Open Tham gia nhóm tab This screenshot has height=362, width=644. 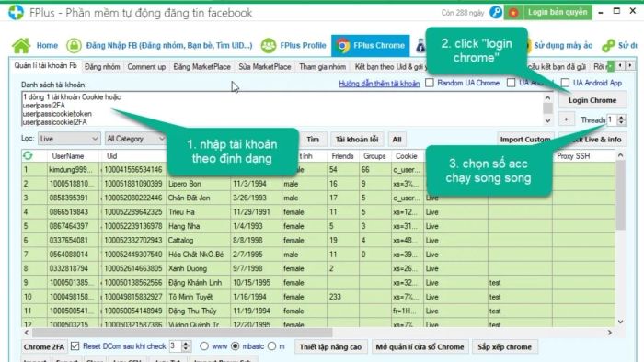pyautogui.click(x=322, y=66)
